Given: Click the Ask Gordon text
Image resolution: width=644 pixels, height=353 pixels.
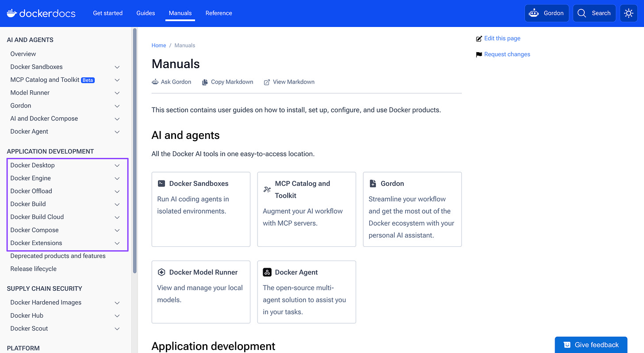Looking at the screenshot, I should click(176, 82).
